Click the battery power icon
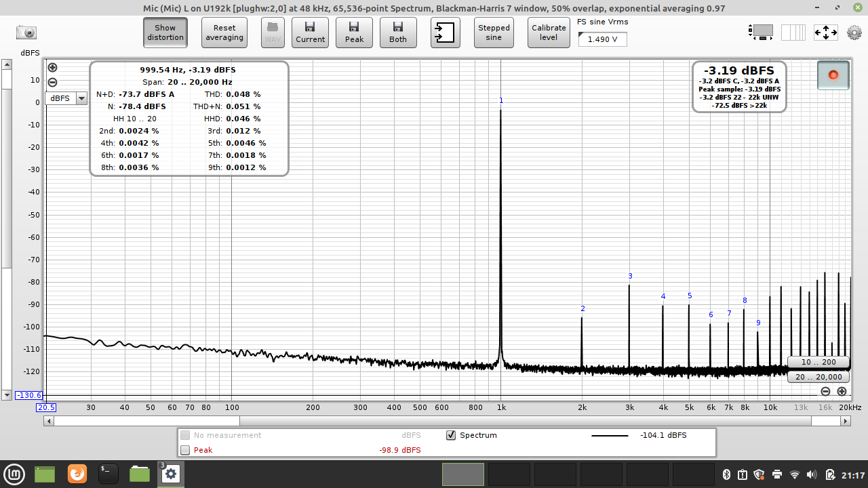Screen dimensions: 868x488 tap(829, 474)
